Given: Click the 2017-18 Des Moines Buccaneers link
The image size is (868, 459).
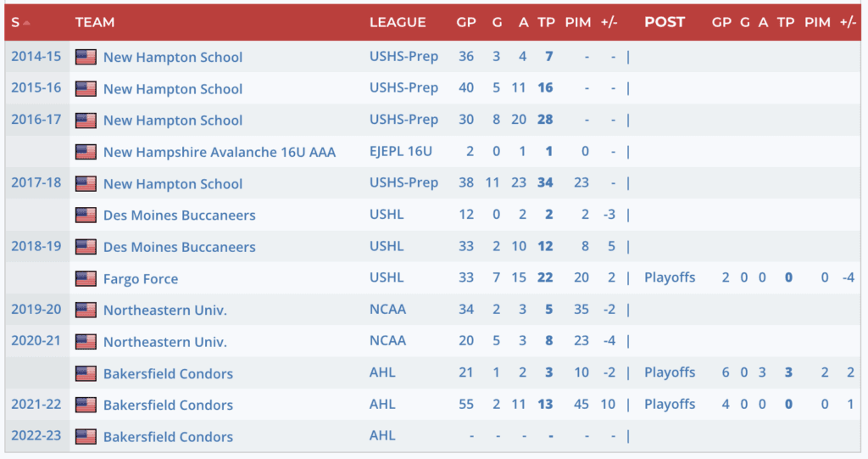Looking at the screenshot, I should (x=179, y=216).
